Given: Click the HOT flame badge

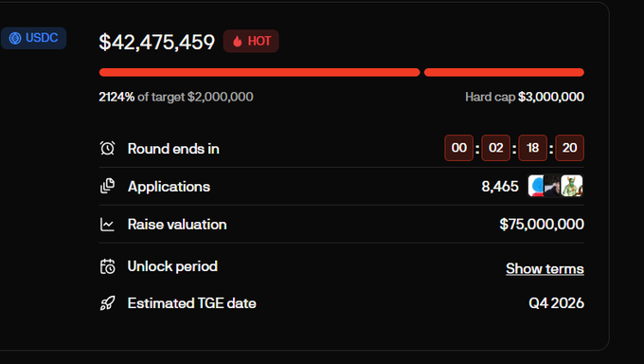Looking at the screenshot, I should pyautogui.click(x=251, y=41).
